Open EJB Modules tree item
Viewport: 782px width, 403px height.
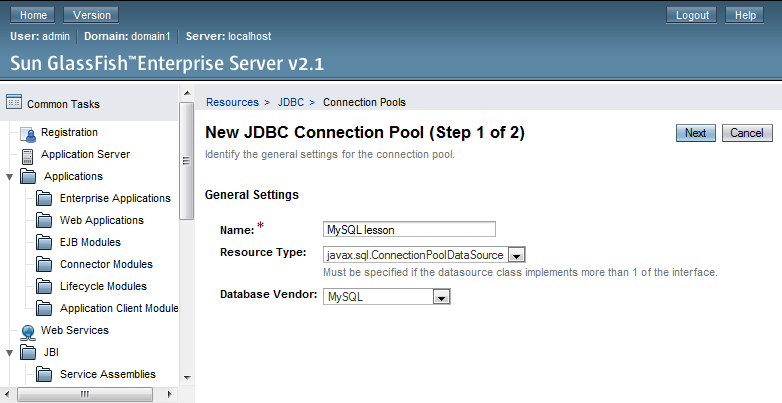pyautogui.click(x=90, y=242)
